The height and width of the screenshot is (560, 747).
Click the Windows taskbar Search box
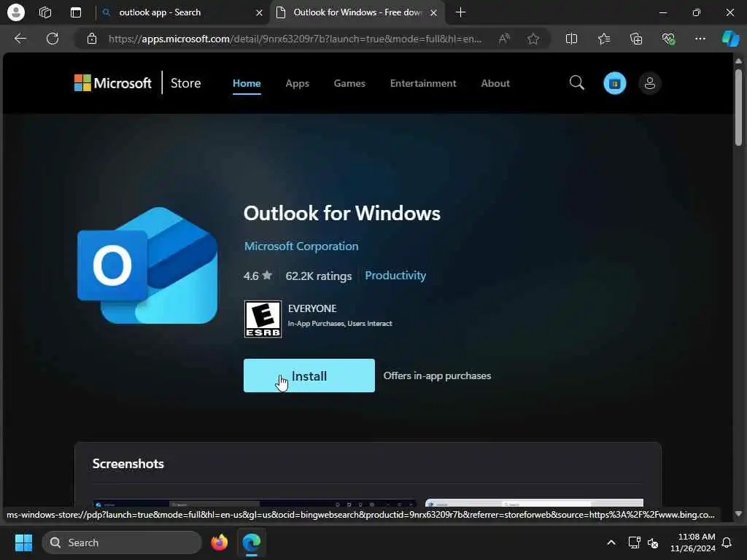pyautogui.click(x=122, y=542)
